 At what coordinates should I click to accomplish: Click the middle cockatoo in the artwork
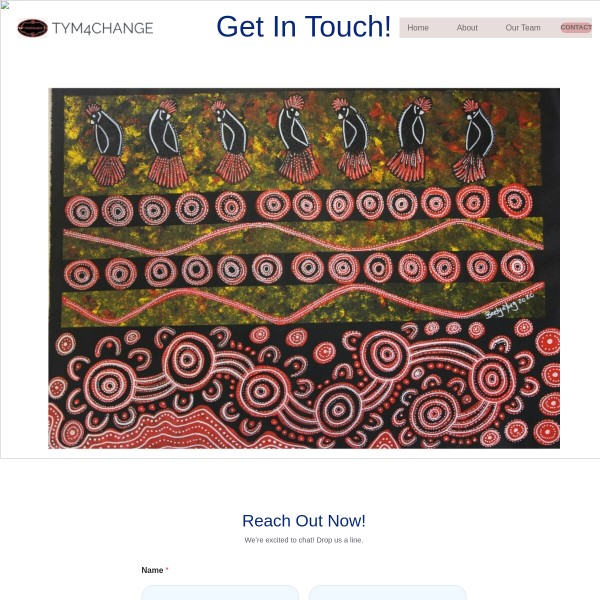click(x=298, y=139)
